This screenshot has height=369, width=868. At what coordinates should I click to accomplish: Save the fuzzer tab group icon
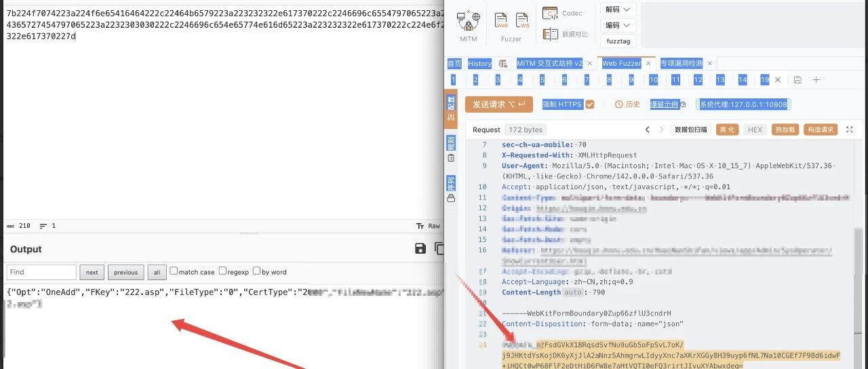(x=797, y=80)
